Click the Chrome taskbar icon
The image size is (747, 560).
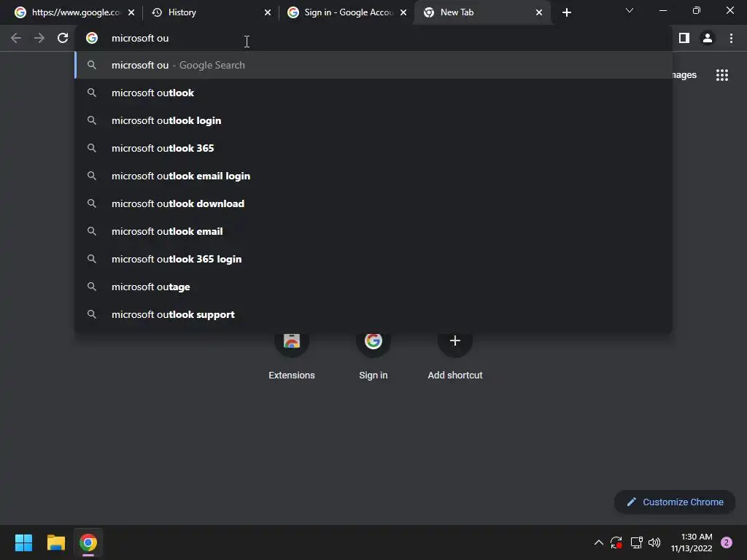pos(88,542)
